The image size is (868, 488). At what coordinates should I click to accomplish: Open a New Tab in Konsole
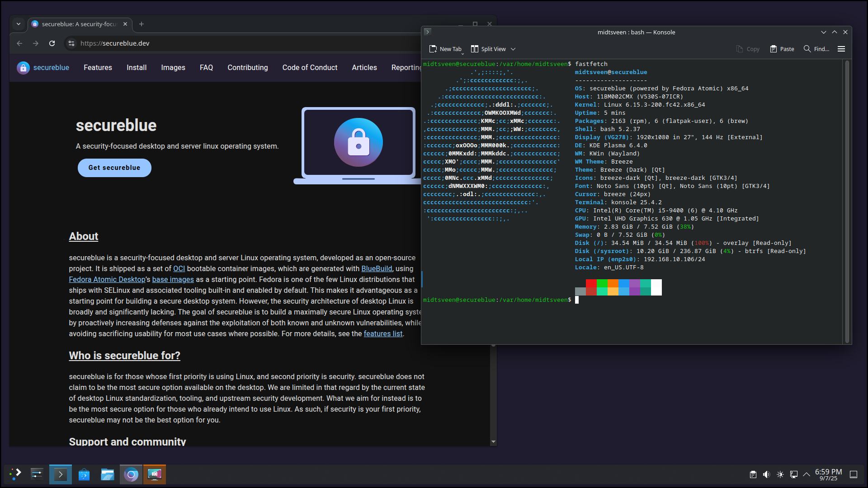pyautogui.click(x=445, y=49)
